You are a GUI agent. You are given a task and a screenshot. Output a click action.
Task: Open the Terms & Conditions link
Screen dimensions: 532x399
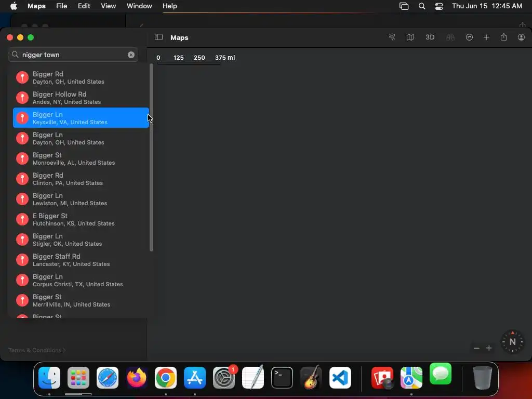[37, 350]
